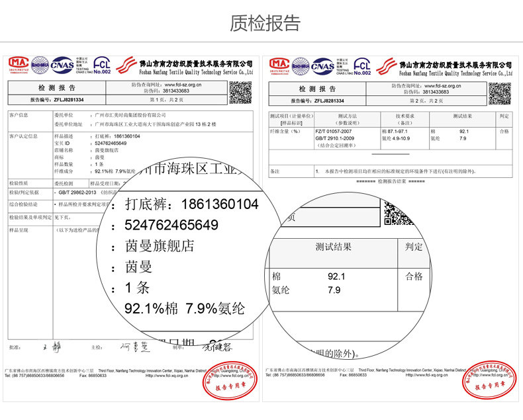Screen dimensions: 523x420
Task: Click the 客户认定信息 row label
Action: pyautogui.click(x=23, y=136)
